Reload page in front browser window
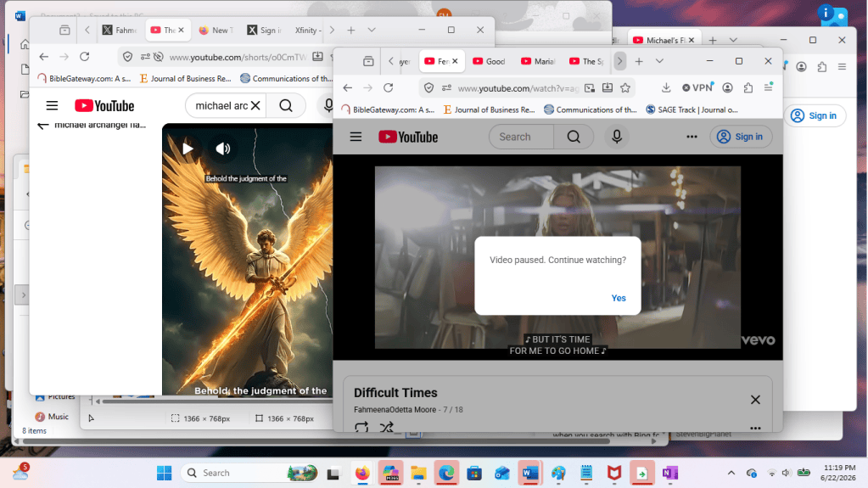Screen dimensions: 868x488 (x=389, y=88)
